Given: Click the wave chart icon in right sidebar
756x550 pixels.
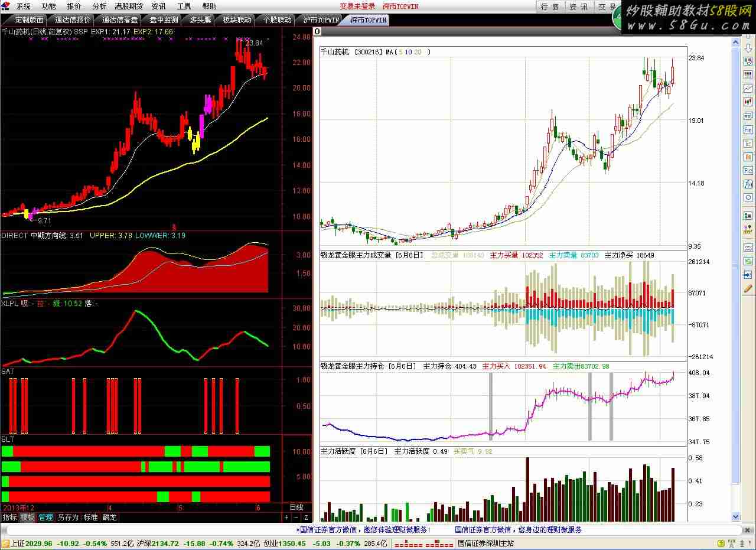Looking at the screenshot, I should pos(748,248).
